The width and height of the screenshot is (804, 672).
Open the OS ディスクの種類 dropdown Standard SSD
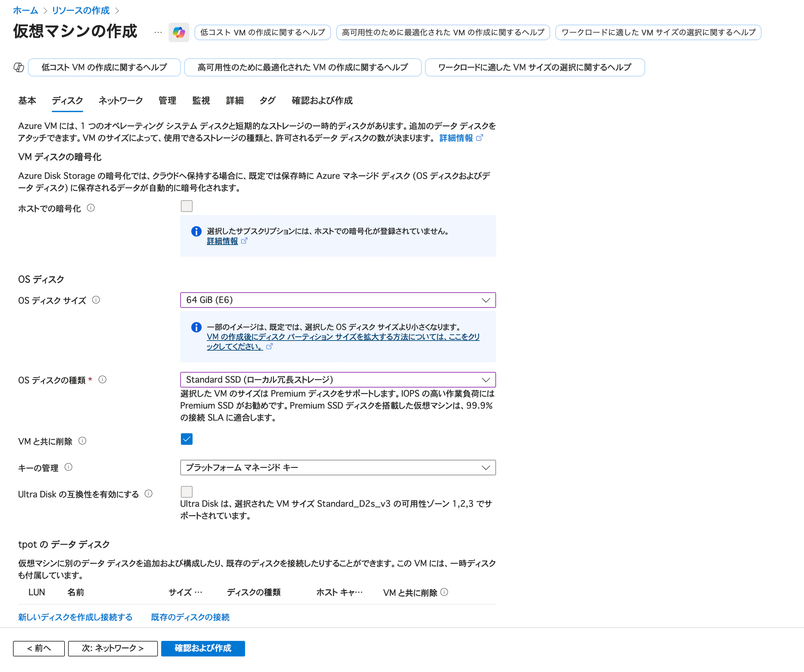coord(338,380)
